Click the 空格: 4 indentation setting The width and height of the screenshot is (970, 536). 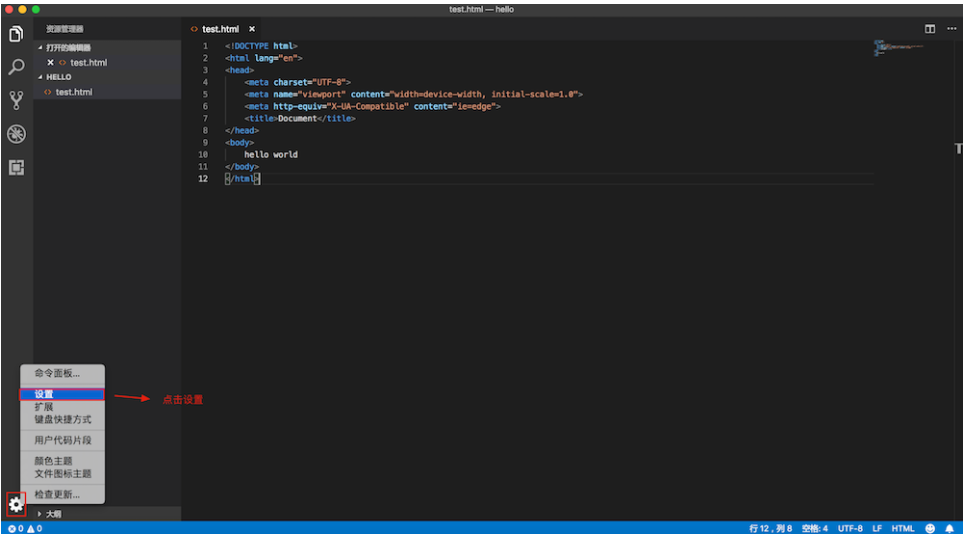coord(815,529)
